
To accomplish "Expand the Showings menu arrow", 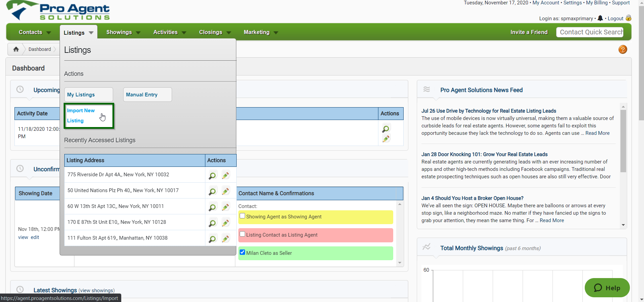I will tap(138, 33).
